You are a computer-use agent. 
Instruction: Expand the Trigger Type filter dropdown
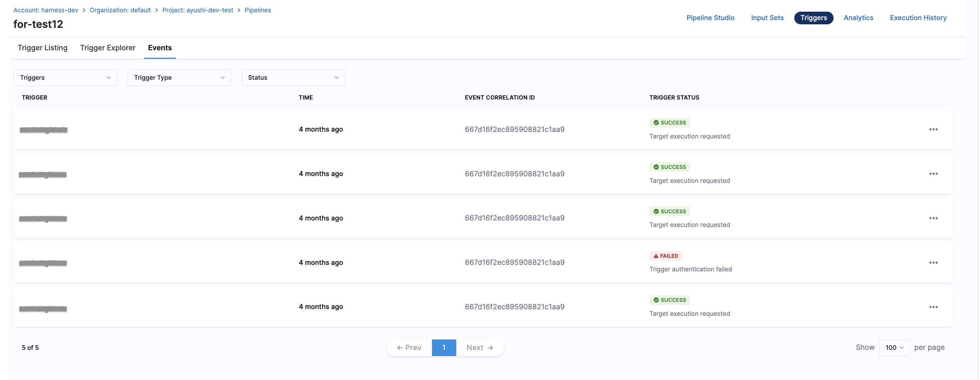click(x=179, y=78)
